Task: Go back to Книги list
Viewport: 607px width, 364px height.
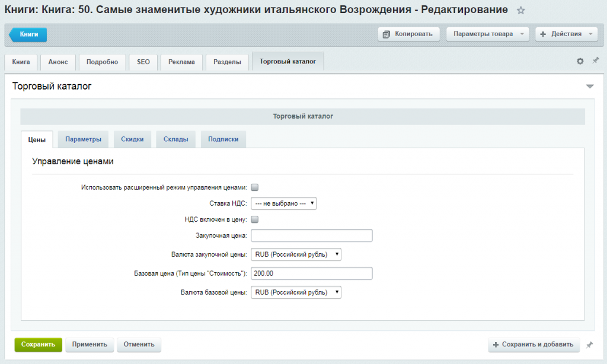Action: click(28, 34)
